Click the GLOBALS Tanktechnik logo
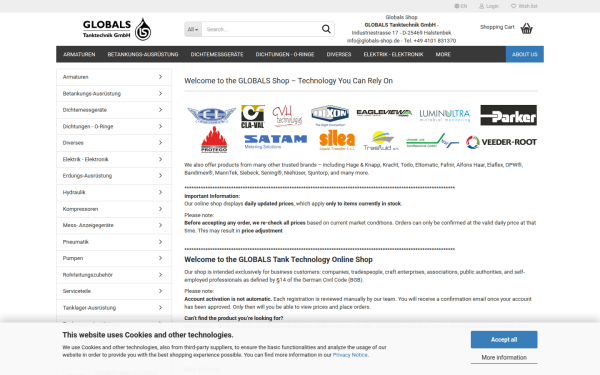Screen dimensions: 600x375 [117, 29]
